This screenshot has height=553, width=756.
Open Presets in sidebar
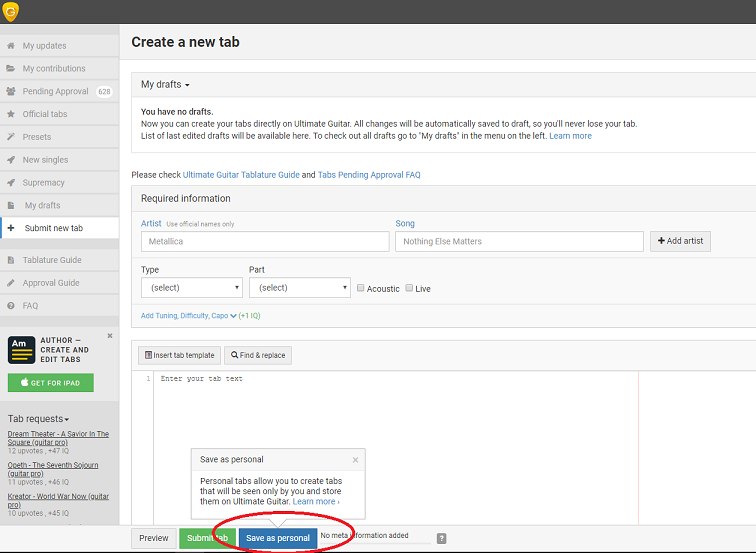pos(59,137)
